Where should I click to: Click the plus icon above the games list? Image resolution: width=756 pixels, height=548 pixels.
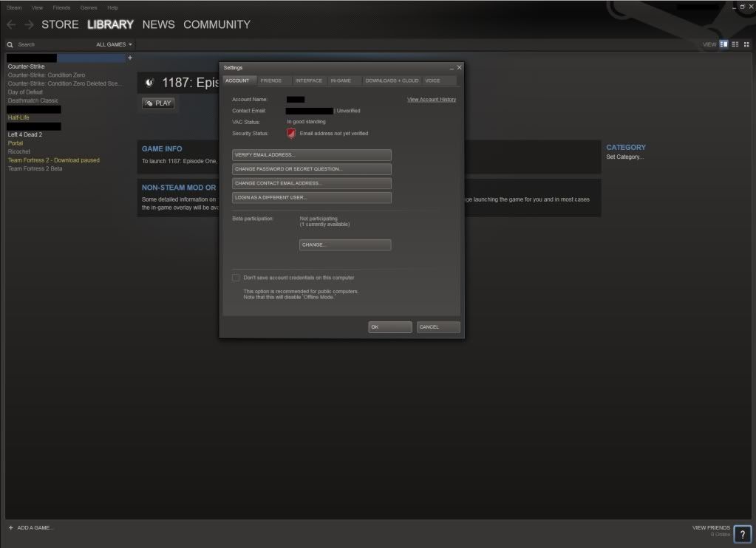130,58
